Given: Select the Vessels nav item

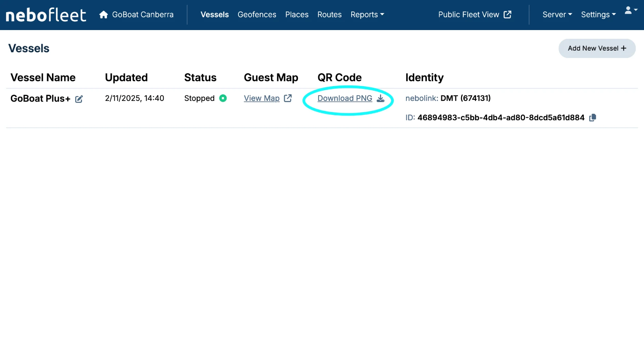Looking at the screenshot, I should click(x=214, y=15).
